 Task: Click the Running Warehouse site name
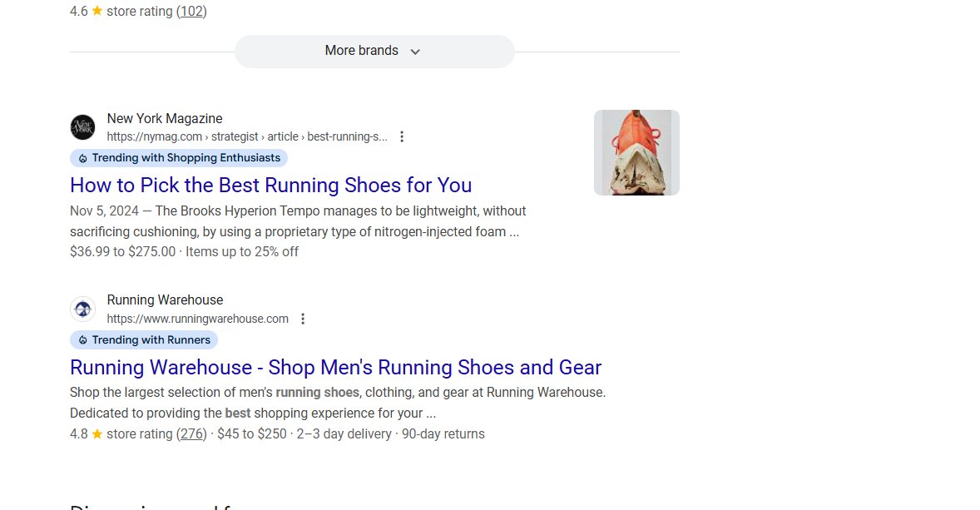coord(165,300)
